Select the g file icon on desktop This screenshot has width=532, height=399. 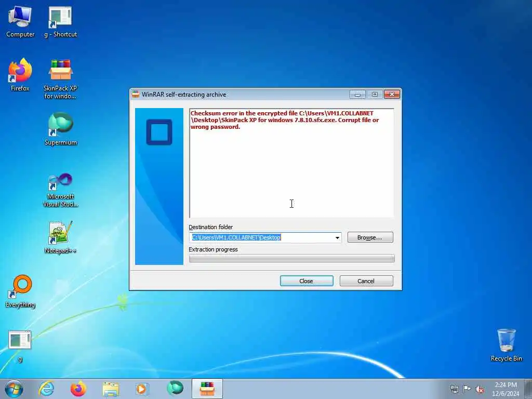click(20, 346)
